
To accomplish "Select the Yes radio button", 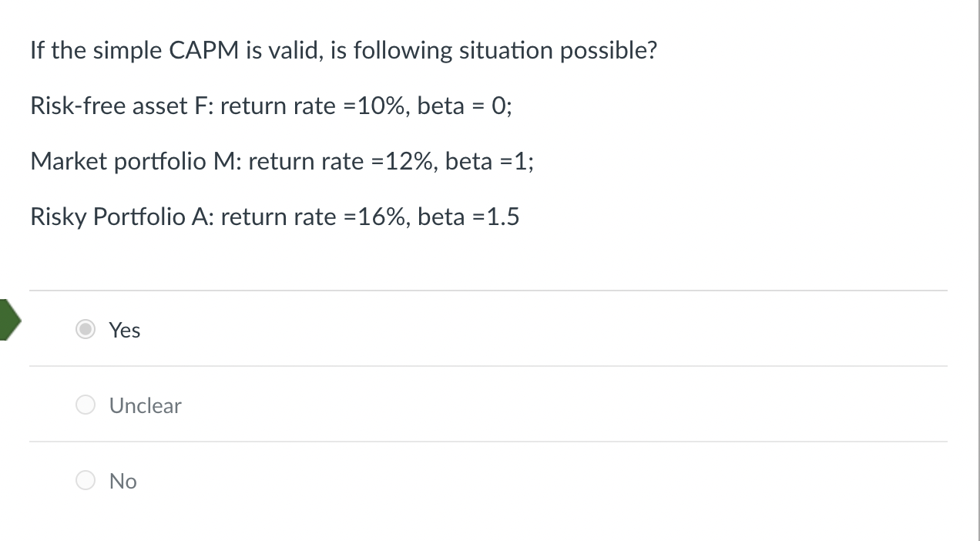I will click(x=85, y=329).
